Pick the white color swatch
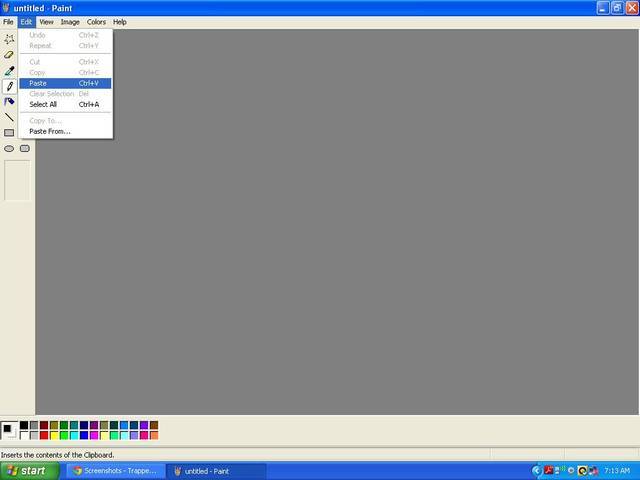This screenshot has height=480, width=640. click(x=24, y=436)
